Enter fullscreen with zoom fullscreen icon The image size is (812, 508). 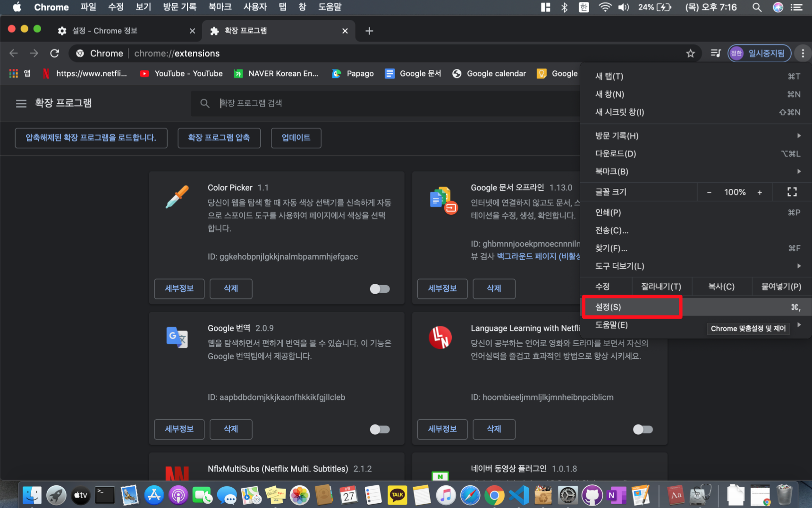792,192
